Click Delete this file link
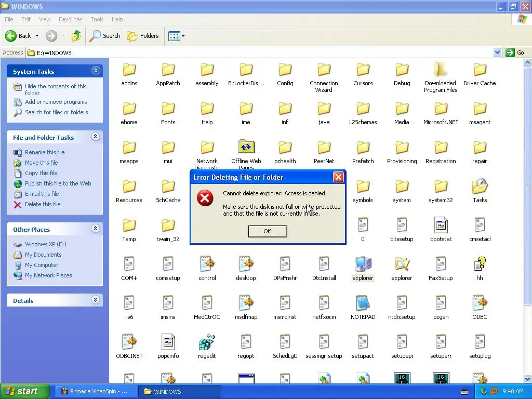 tap(43, 204)
